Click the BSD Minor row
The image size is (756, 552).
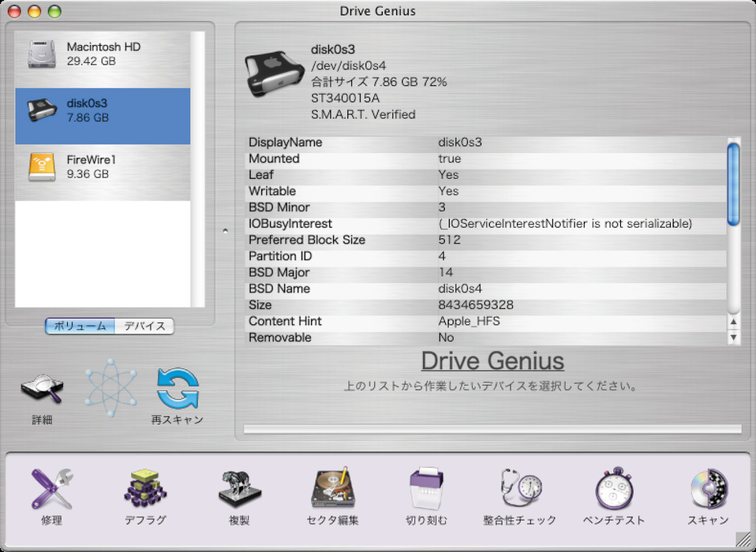(486, 207)
